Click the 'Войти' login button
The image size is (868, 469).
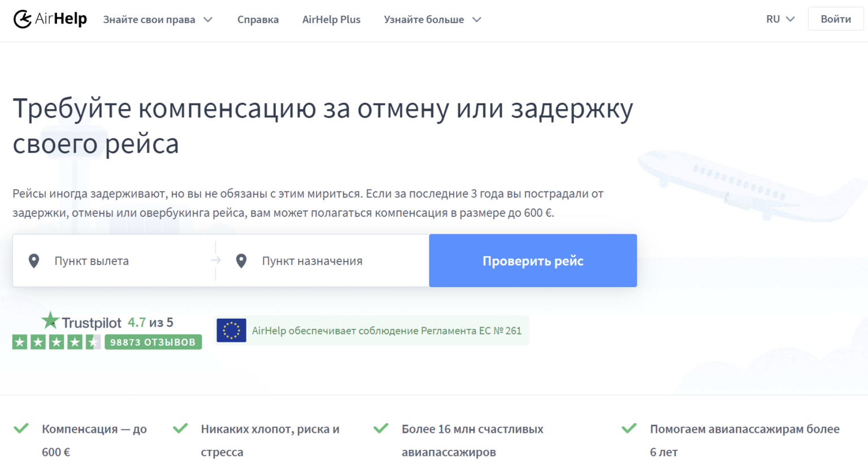point(836,19)
